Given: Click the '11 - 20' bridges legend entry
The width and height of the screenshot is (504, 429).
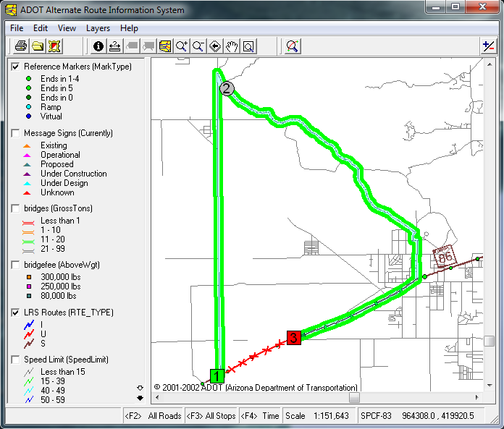Looking at the screenshot, I should point(53,239).
